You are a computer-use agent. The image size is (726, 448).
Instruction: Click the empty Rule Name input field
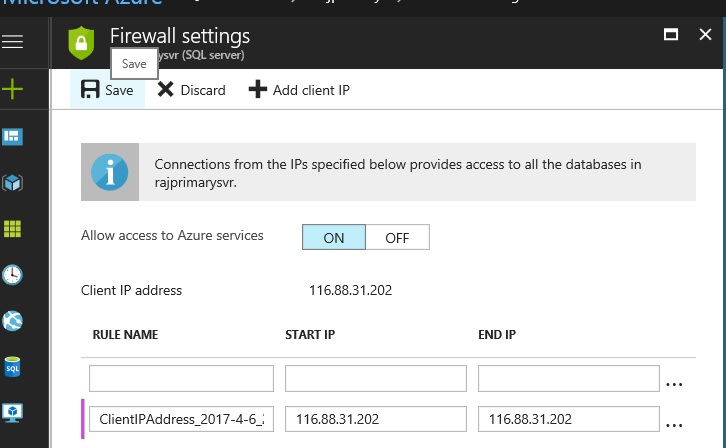(x=181, y=378)
